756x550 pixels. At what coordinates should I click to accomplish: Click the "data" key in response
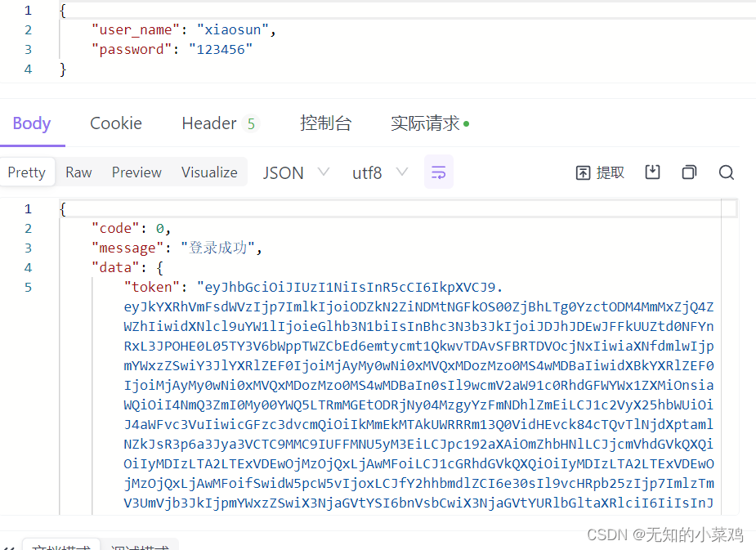(x=115, y=268)
